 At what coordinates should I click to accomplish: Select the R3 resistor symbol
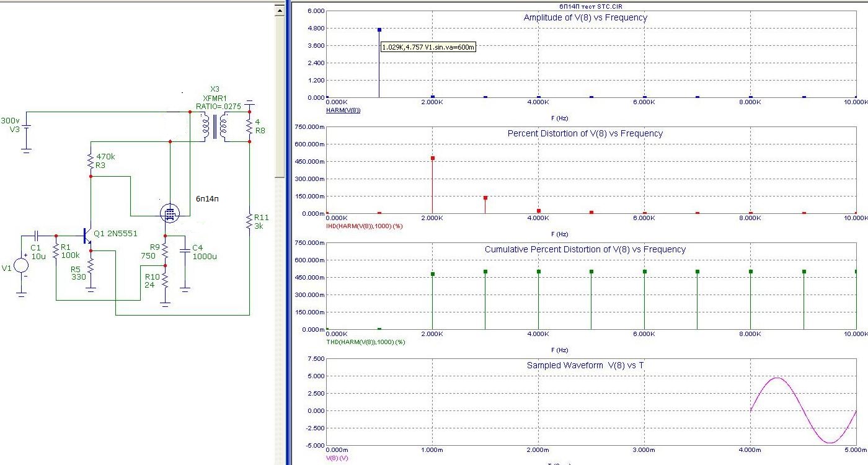coord(91,161)
